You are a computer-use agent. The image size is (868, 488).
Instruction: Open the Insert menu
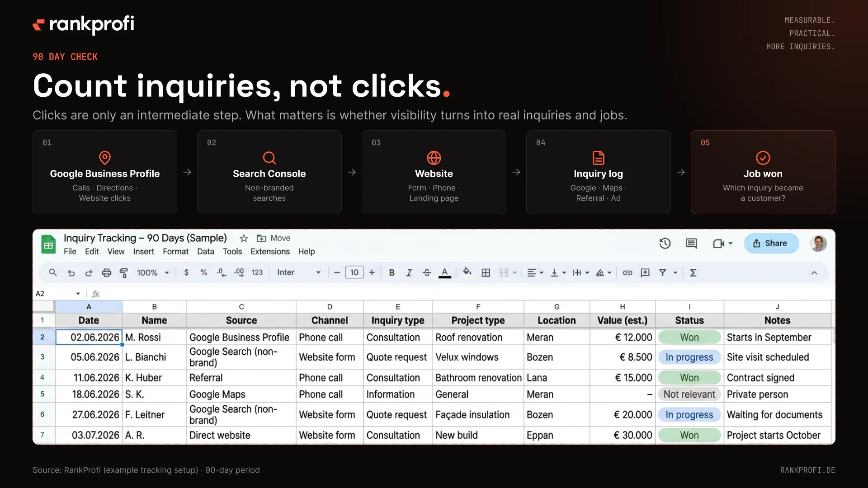click(x=144, y=252)
